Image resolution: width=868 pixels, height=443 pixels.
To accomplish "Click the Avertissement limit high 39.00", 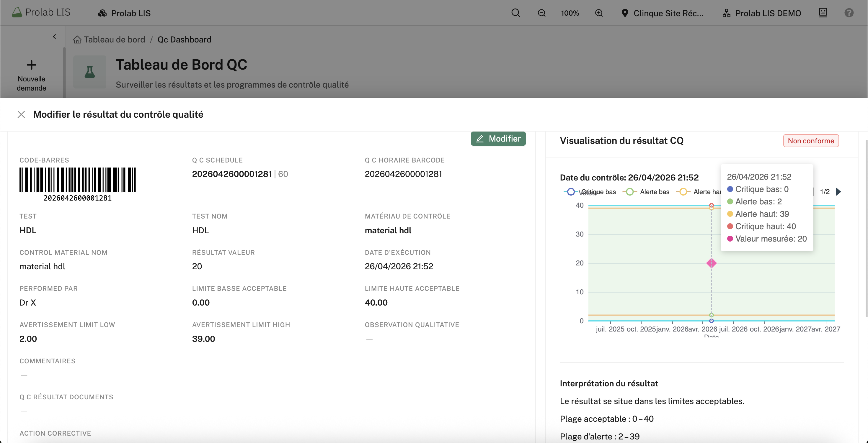I will (203, 339).
